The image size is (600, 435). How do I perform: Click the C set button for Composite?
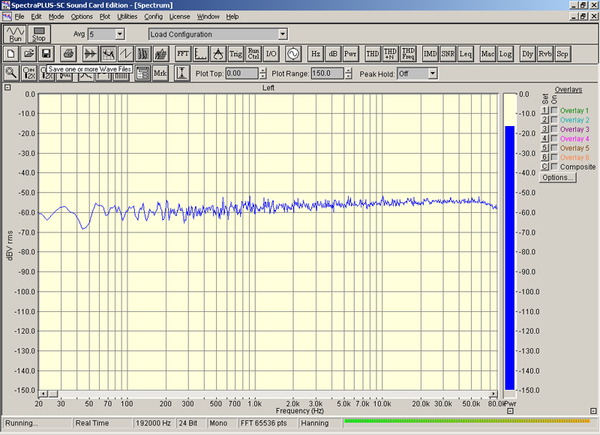pyautogui.click(x=545, y=166)
